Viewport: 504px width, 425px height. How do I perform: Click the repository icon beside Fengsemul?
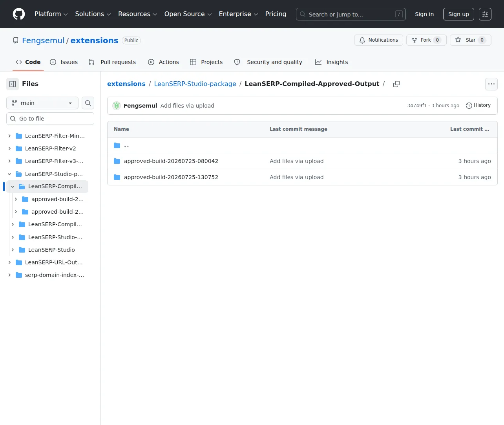(16, 40)
